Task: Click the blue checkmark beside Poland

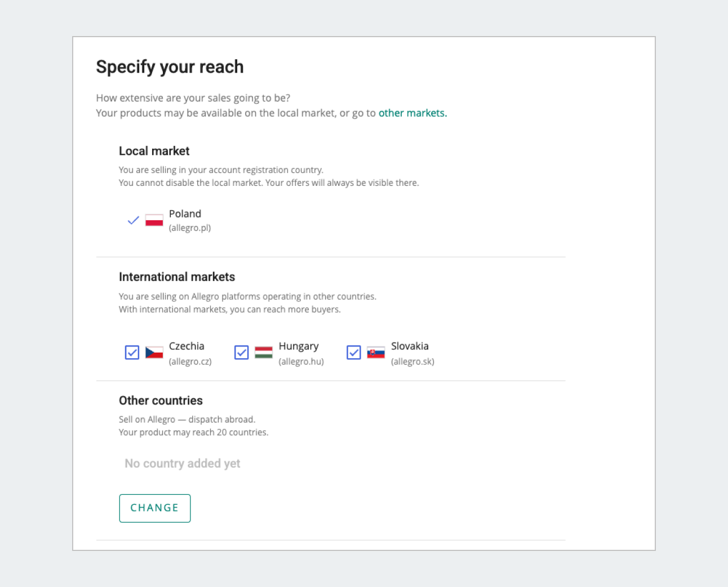Action: point(133,220)
